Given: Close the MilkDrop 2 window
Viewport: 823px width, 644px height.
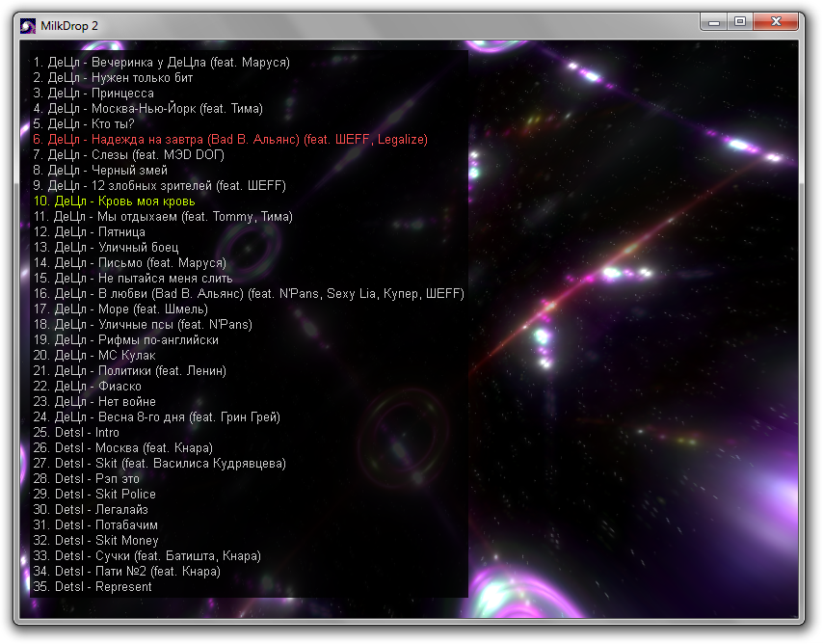Looking at the screenshot, I should click(x=779, y=22).
